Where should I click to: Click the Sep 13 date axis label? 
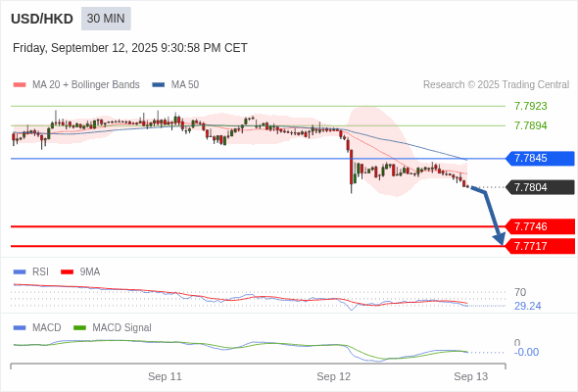pos(471,376)
